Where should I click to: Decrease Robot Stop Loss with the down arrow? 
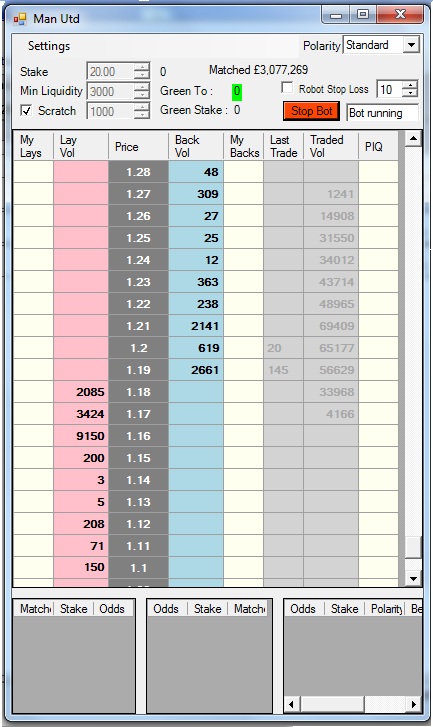click(410, 93)
